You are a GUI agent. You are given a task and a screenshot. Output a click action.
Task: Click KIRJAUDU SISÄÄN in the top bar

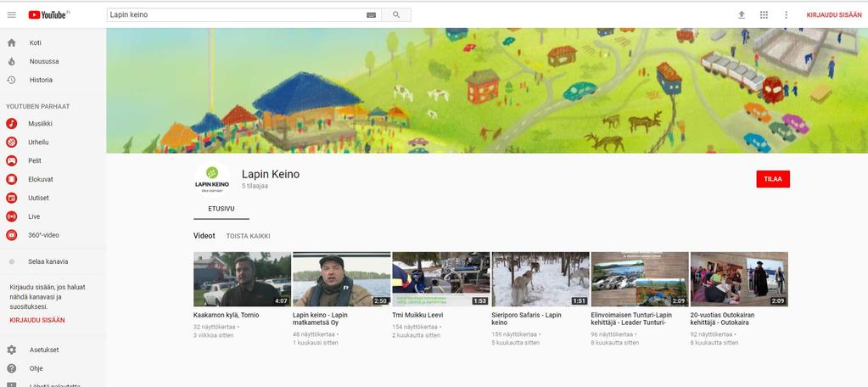pos(834,15)
